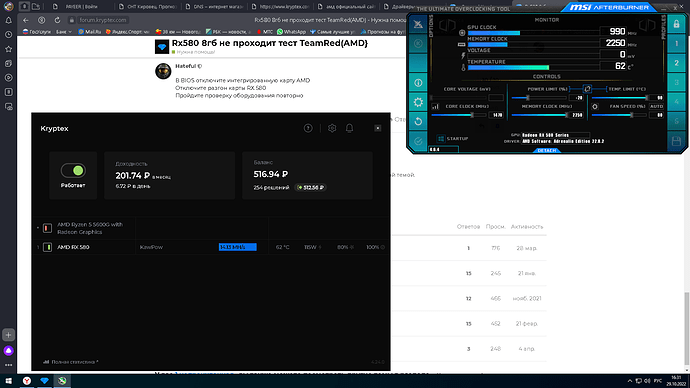
Task: Open the "ОНТ Кировец" browser tab
Action: coord(147,7)
